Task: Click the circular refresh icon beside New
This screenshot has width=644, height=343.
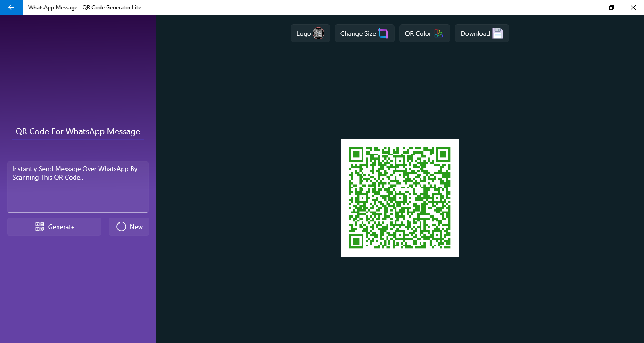Action: tap(121, 227)
